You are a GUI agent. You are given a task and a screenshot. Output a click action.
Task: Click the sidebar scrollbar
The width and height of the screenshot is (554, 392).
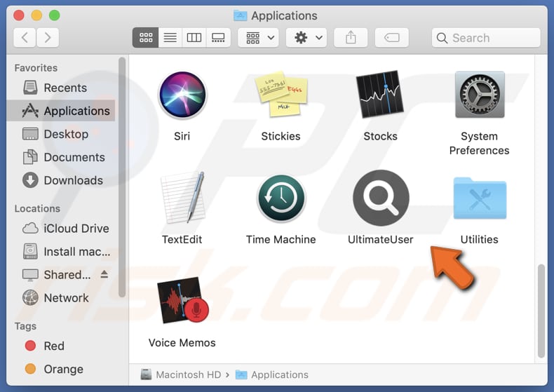click(x=122, y=177)
